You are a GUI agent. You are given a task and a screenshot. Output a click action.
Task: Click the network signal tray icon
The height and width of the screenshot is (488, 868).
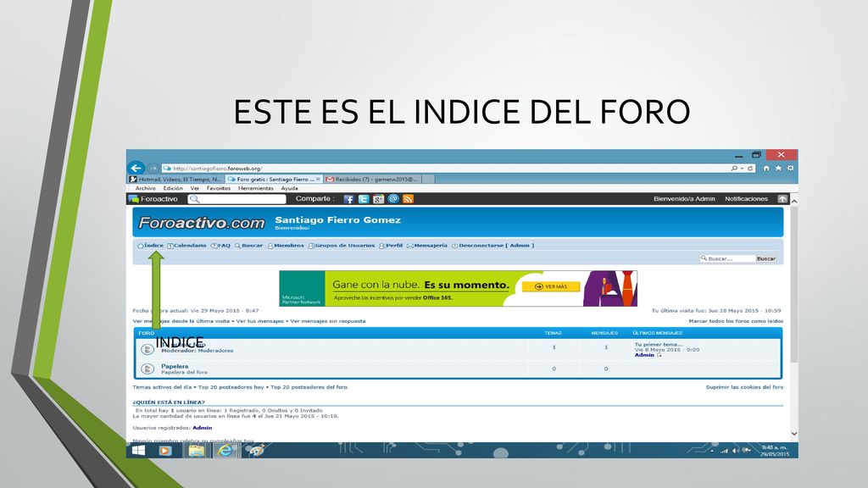[724, 451]
